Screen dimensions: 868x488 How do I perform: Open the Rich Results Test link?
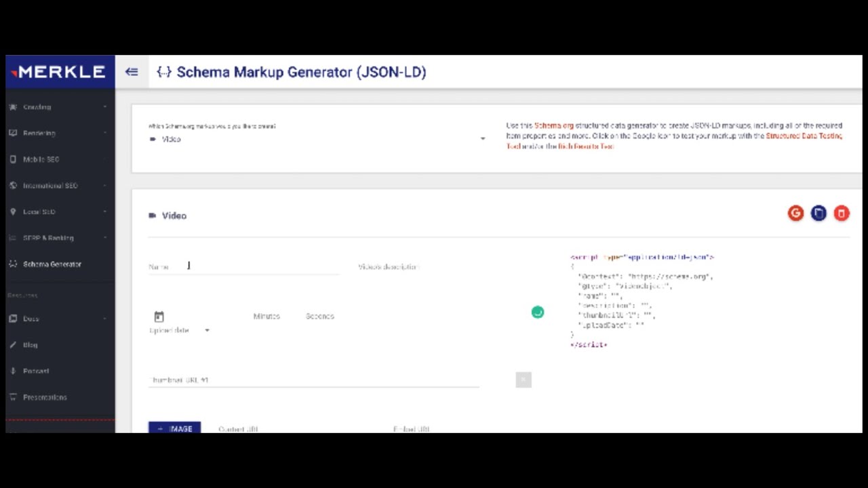586,146
